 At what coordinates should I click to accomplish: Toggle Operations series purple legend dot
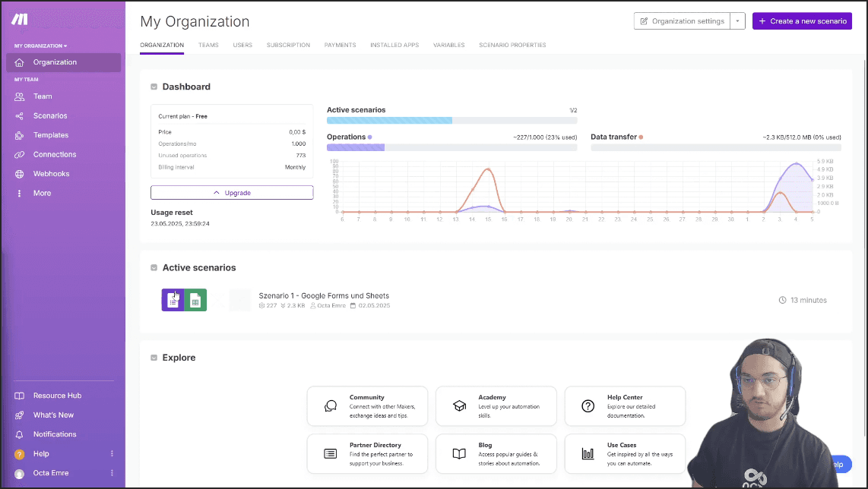coord(370,137)
